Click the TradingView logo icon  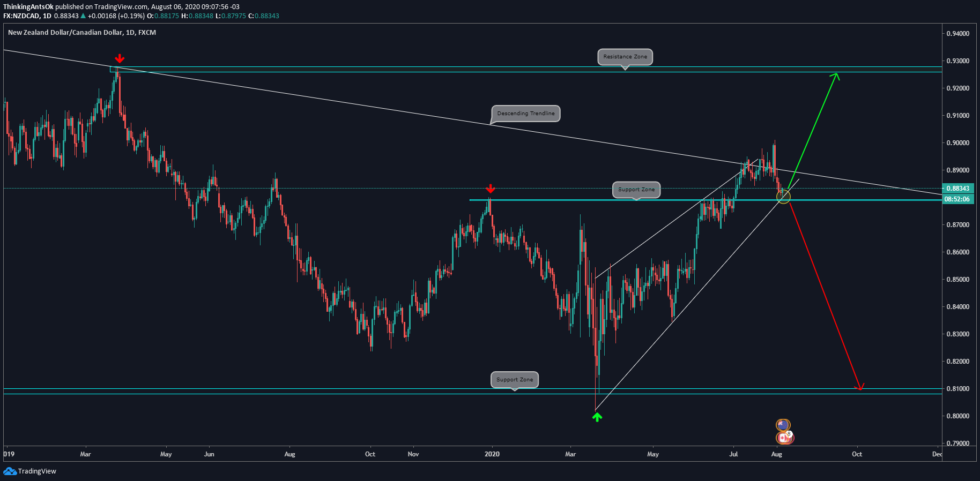[10, 471]
